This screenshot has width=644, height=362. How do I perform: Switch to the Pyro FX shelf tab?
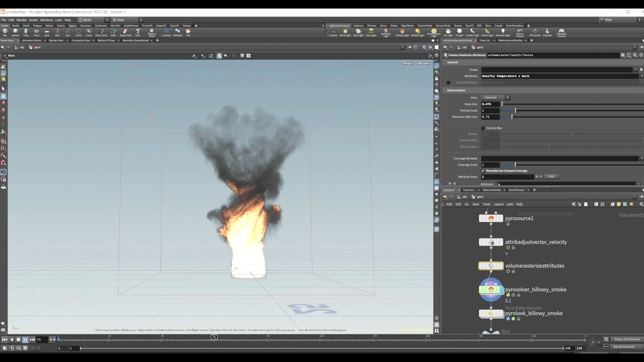click(x=469, y=26)
